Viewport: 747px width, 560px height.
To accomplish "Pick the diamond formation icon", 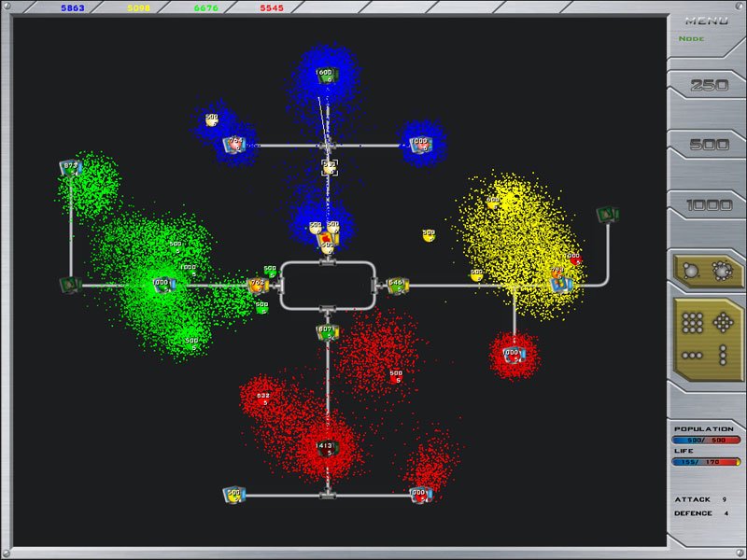I will 722,324.
